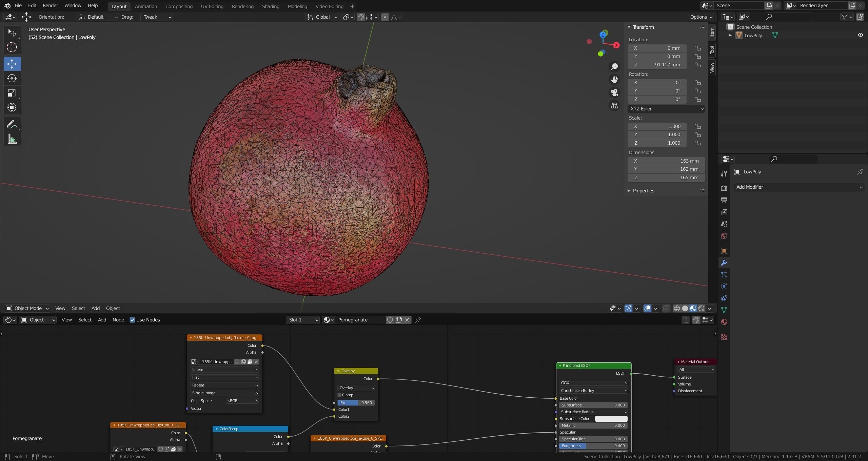Open the Slot 1 material slot dropdown
The image size is (868, 461).
pos(303,320)
